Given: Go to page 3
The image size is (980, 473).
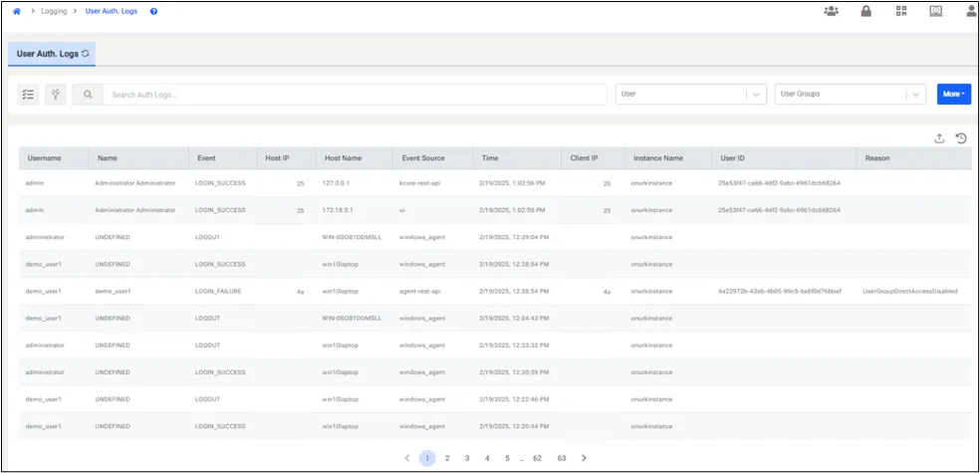Looking at the screenshot, I should [467, 458].
